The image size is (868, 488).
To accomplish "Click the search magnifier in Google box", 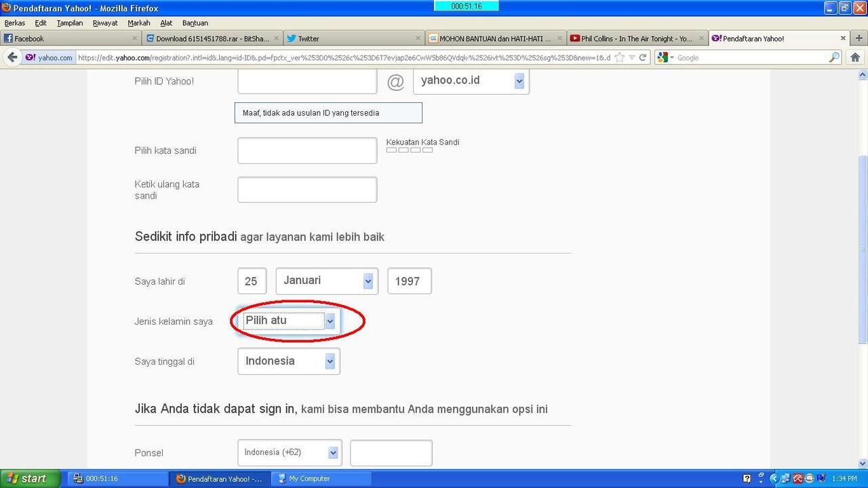I will (x=834, y=58).
